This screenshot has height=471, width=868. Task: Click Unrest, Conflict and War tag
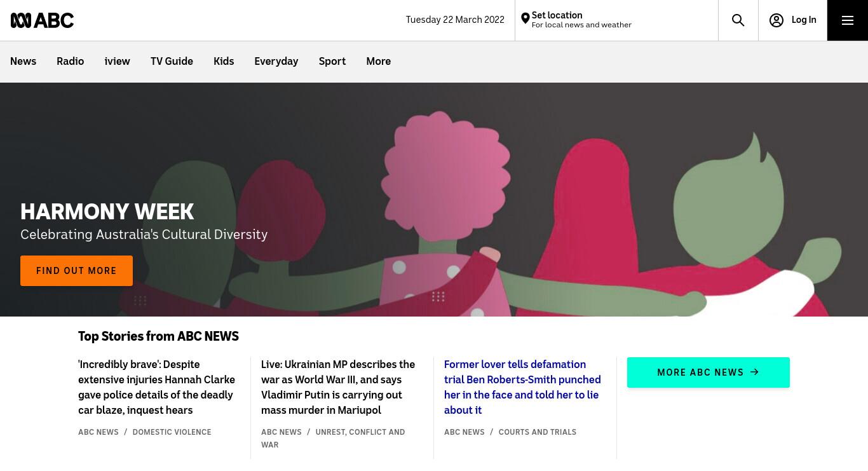[333, 439]
